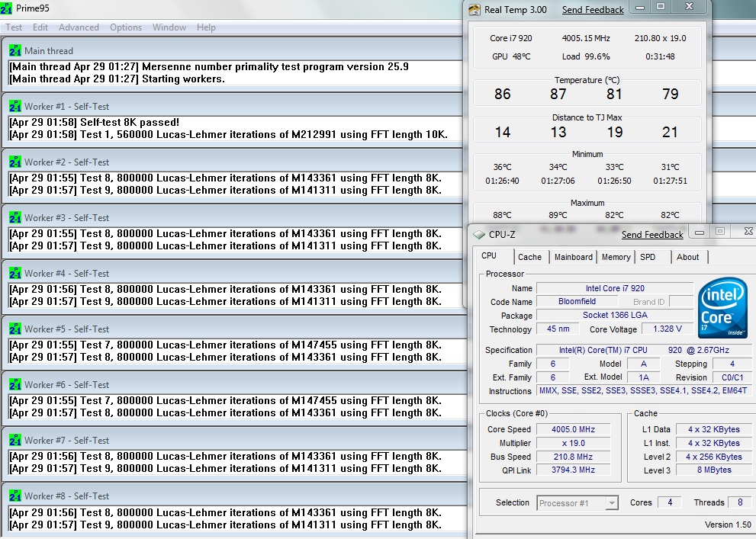The width and height of the screenshot is (756, 539).
Task: Click 'Starting workers.' line in Main thread
Action: click(x=117, y=79)
